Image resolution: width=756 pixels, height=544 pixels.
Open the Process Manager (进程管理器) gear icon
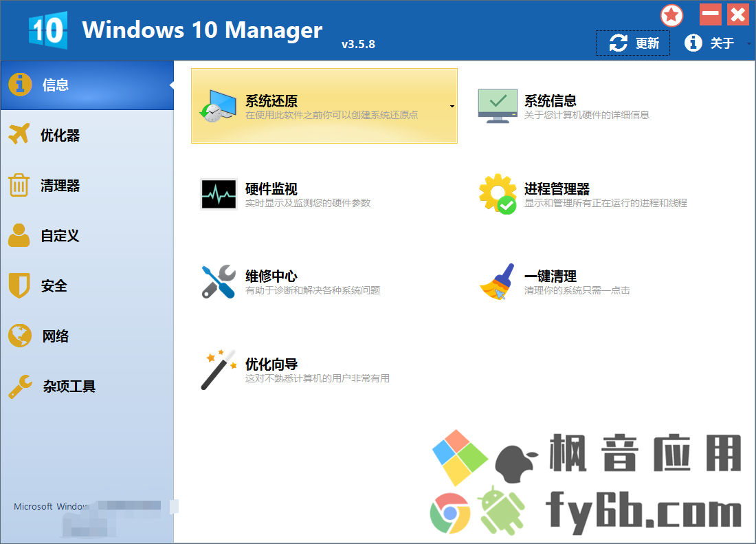coord(498,194)
